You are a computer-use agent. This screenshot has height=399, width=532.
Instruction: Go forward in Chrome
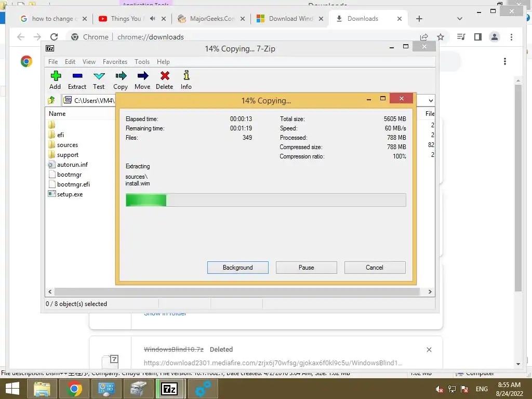[37, 37]
